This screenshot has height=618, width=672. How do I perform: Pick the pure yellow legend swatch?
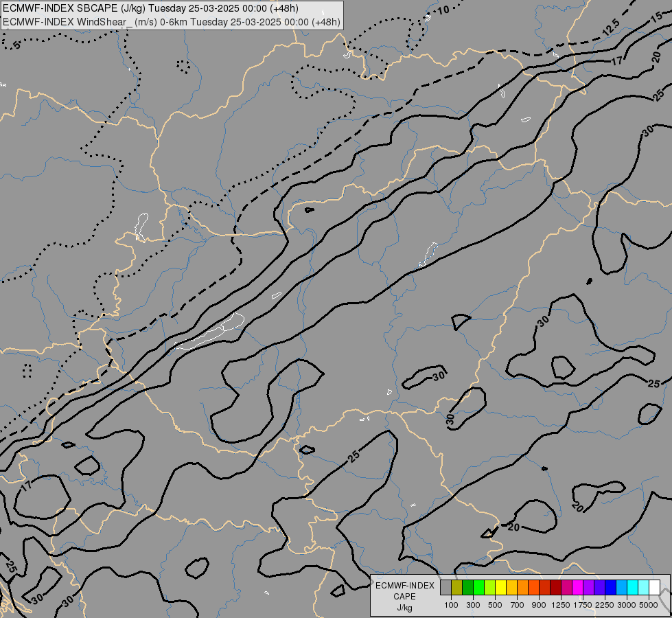point(501,588)
